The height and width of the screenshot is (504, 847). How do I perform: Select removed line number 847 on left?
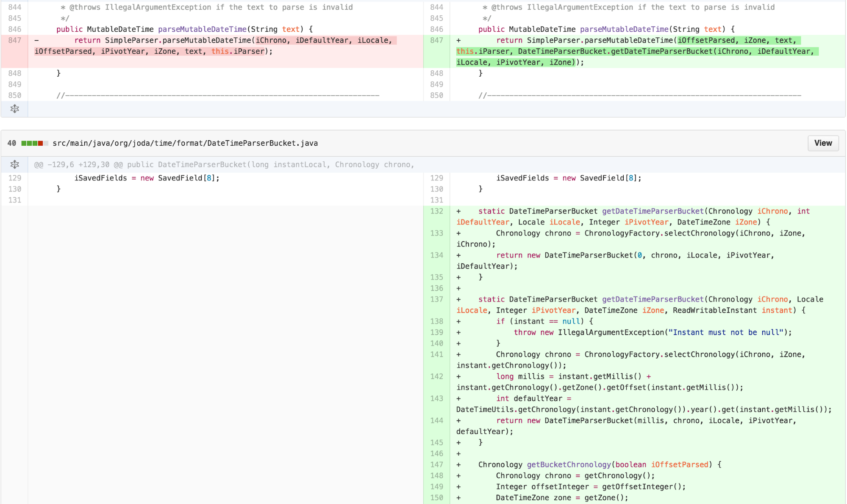pos(14,40)
